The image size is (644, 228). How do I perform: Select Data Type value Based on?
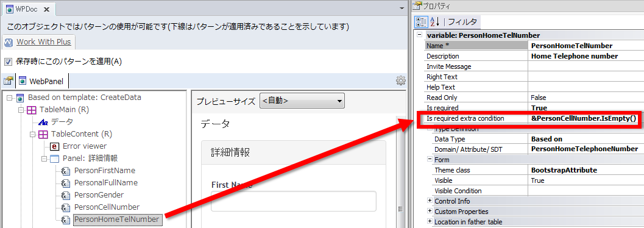[x=586, y=139]
